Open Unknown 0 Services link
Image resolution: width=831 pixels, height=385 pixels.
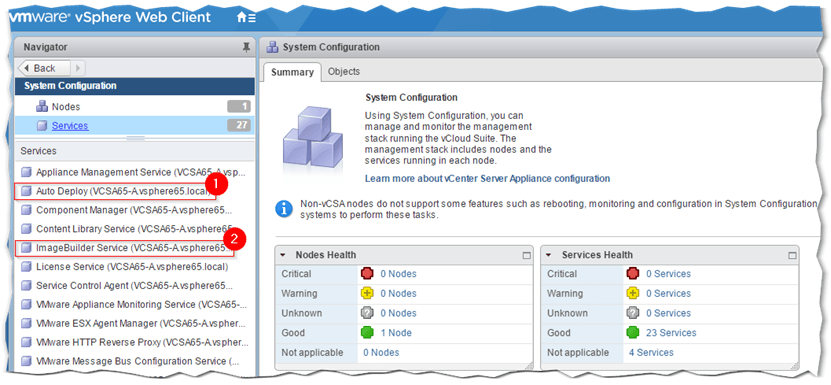[668, 313]
